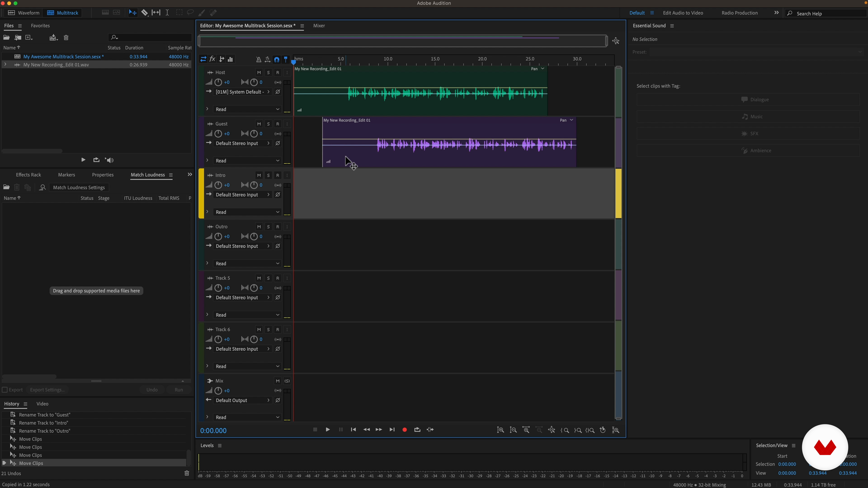Viewport: 868px width, 488px height.
Task: Open the Markers tab
Action: click(66, 175)
